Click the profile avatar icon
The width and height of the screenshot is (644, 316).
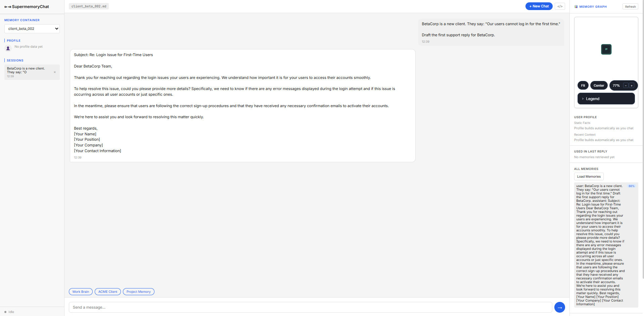coord(8,48)
